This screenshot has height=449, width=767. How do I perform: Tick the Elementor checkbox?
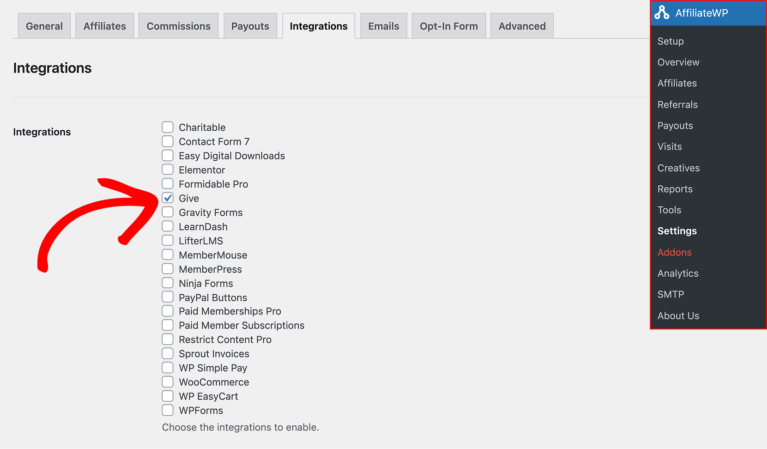(168, 170)
